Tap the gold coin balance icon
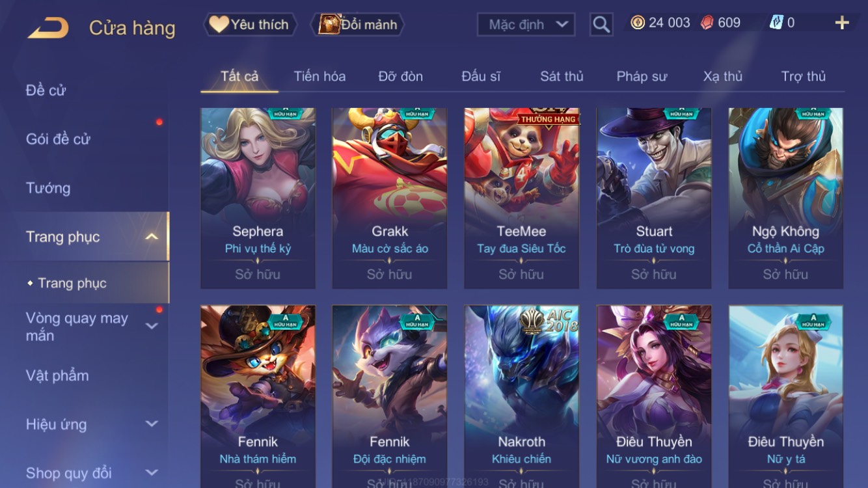 [x=638, y=23]
